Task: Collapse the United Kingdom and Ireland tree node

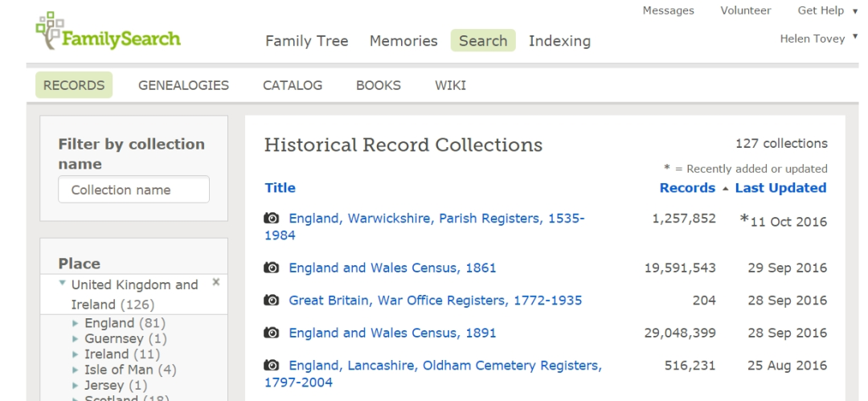Action: (x=63, y=285)
